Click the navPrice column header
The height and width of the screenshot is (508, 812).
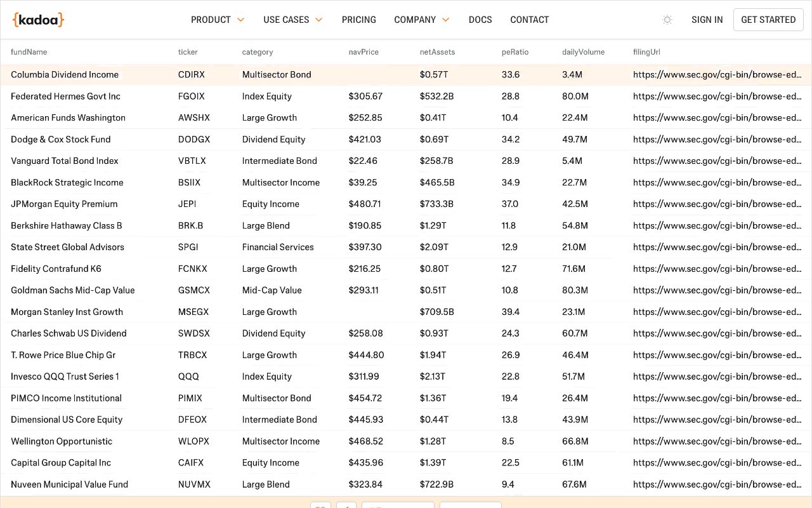click(x=363, y=52)
